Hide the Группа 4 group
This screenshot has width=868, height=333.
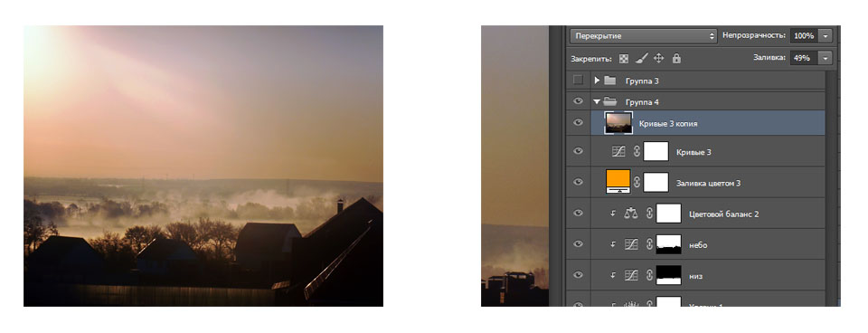click(578, 102)
